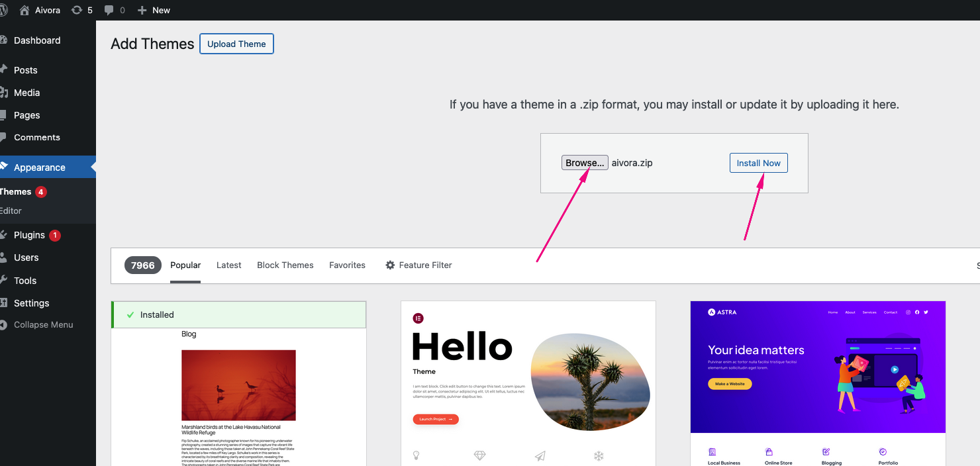Click the comments bubble icon in admin bar

pyautogui.click(x=109, y=10)
